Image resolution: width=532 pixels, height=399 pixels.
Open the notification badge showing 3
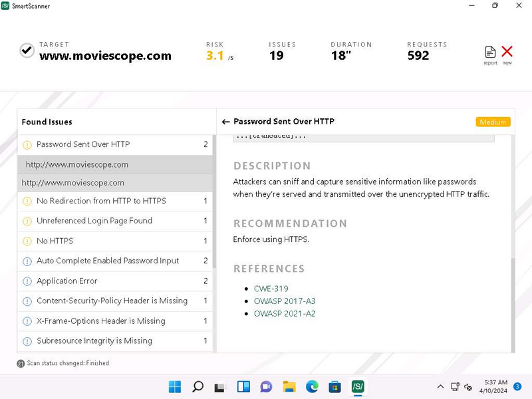[x=517, y=386]
